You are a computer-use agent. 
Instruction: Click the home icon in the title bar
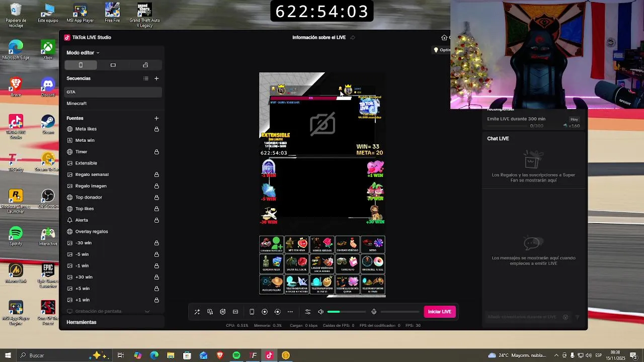coord(444,38)
